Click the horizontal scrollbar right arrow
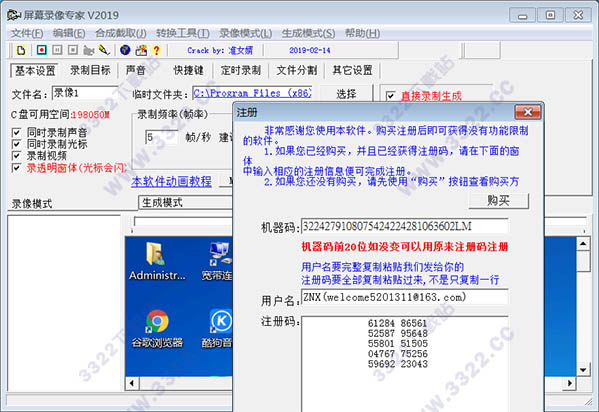The image size is (599, 412). click(x=570, y=383)
